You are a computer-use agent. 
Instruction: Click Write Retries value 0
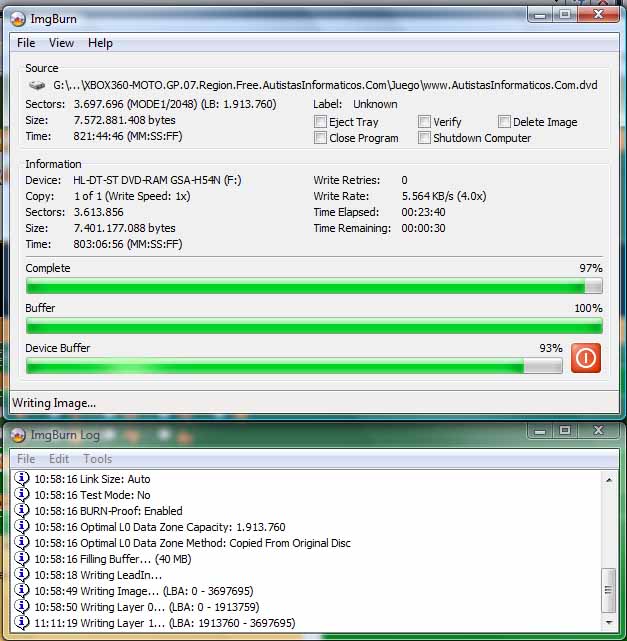(404, 180)
